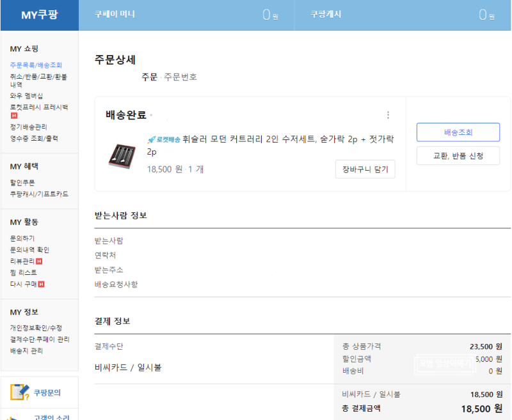Viewport: 512px width, 420px height.
Task: Open the 쿠팡캐시 balance tab
Action: click(403, 15)
